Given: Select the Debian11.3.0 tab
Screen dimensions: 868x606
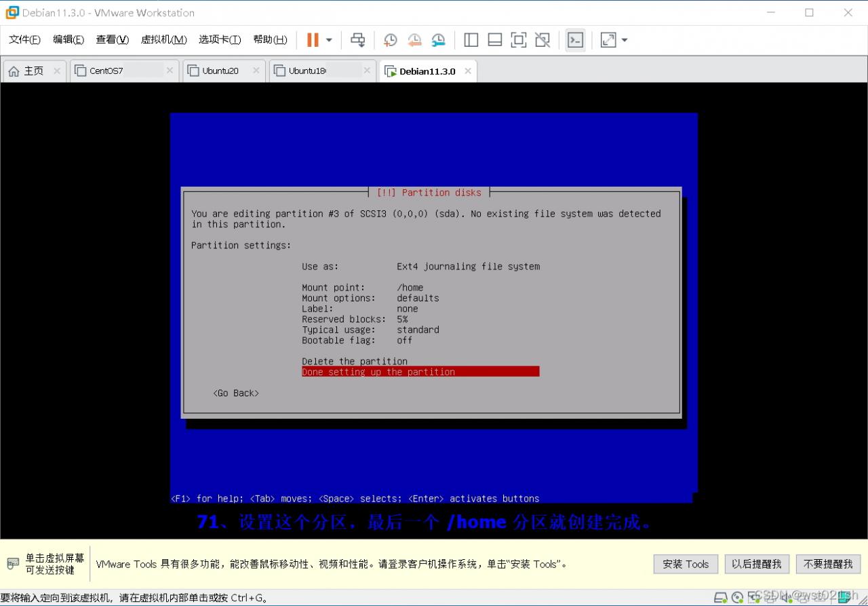Looking at the screenshot, I should click(428, 71).
